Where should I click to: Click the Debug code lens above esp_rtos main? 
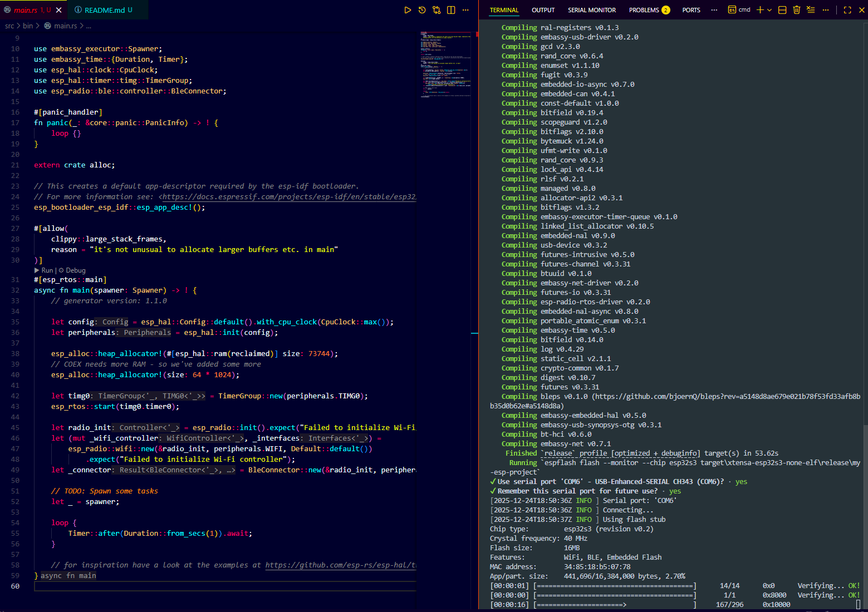click(x=72, y=270)
